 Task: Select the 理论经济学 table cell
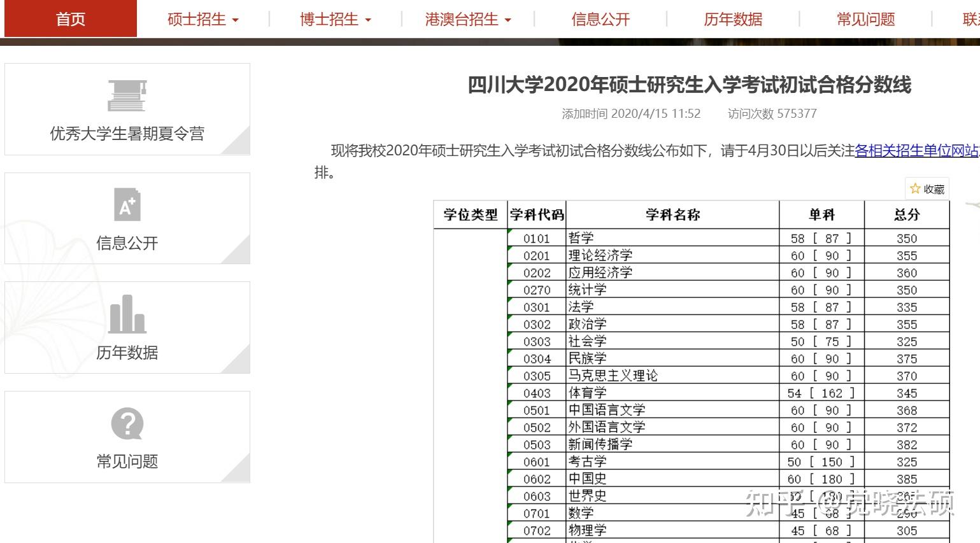(x=672, y=255)
